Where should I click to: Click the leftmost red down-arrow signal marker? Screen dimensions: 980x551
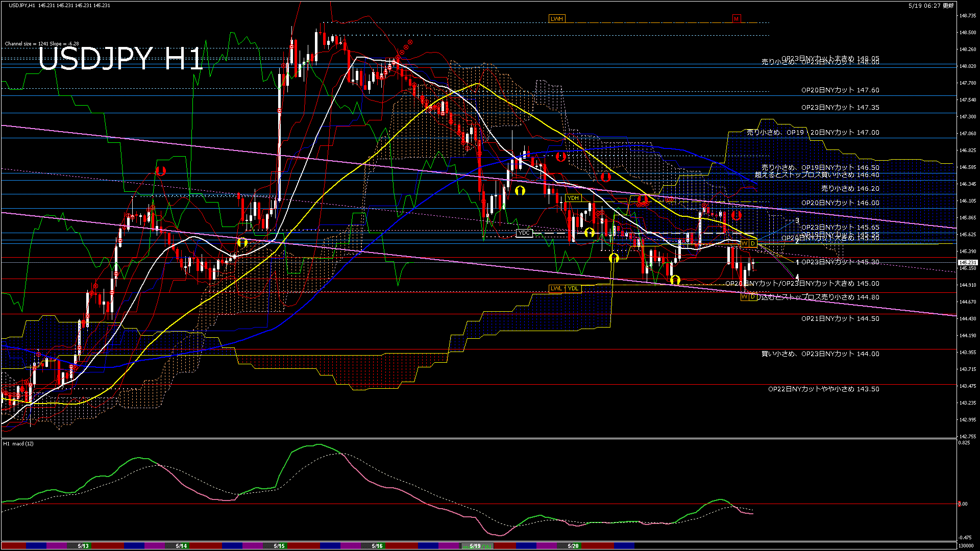161,170
